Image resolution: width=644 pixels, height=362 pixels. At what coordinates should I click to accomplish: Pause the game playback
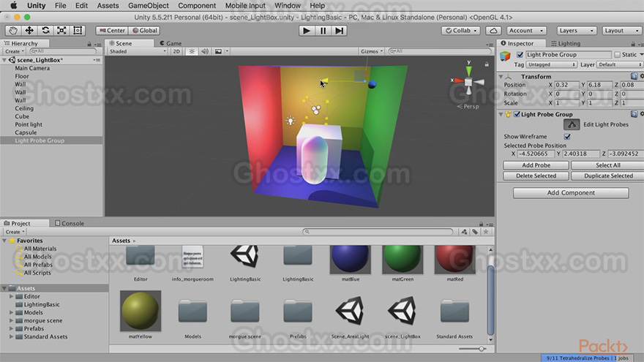point(323,31)
